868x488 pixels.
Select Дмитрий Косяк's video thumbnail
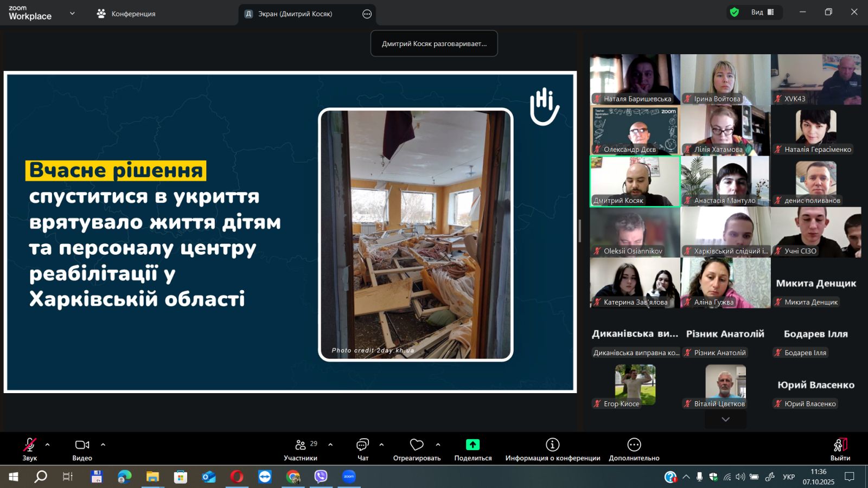pyautogui.click(x=635, y=181)
